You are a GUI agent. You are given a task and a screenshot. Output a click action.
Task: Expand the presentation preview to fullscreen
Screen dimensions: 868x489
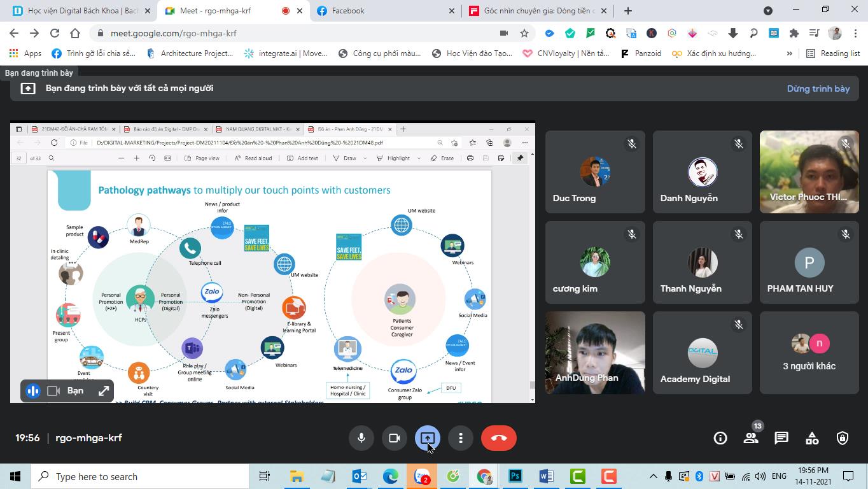click(x=104, y=391)
